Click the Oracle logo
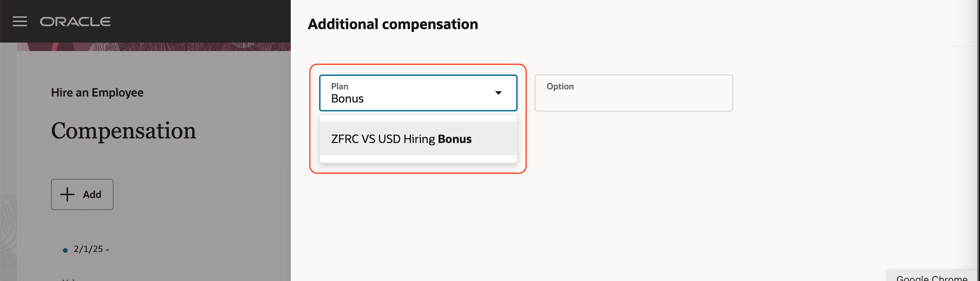 tap(75, 22)
